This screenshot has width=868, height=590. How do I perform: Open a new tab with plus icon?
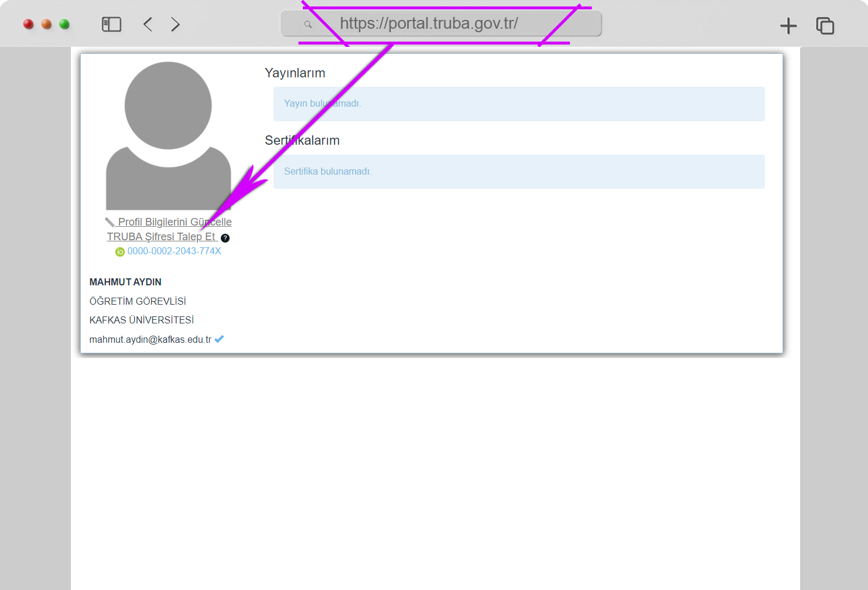click(788, 25)
